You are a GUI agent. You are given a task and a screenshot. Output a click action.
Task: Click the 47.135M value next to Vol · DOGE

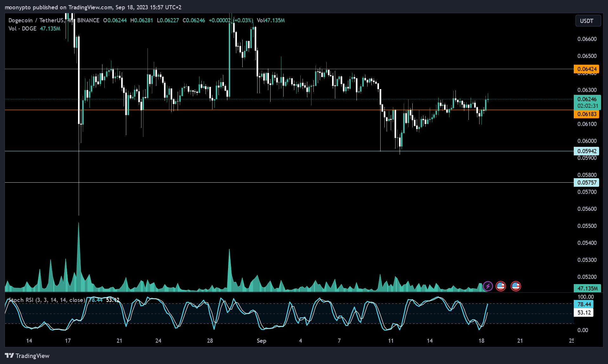coord(50,29)
